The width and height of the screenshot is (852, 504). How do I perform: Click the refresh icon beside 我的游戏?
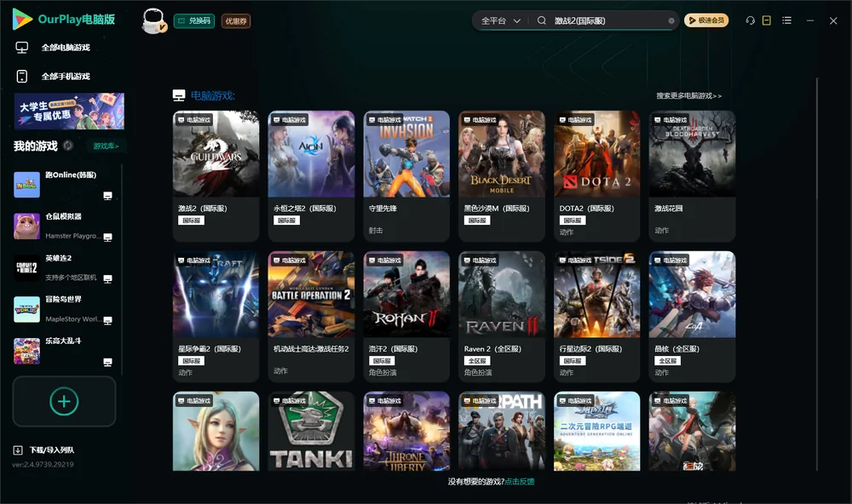(68, 146)
